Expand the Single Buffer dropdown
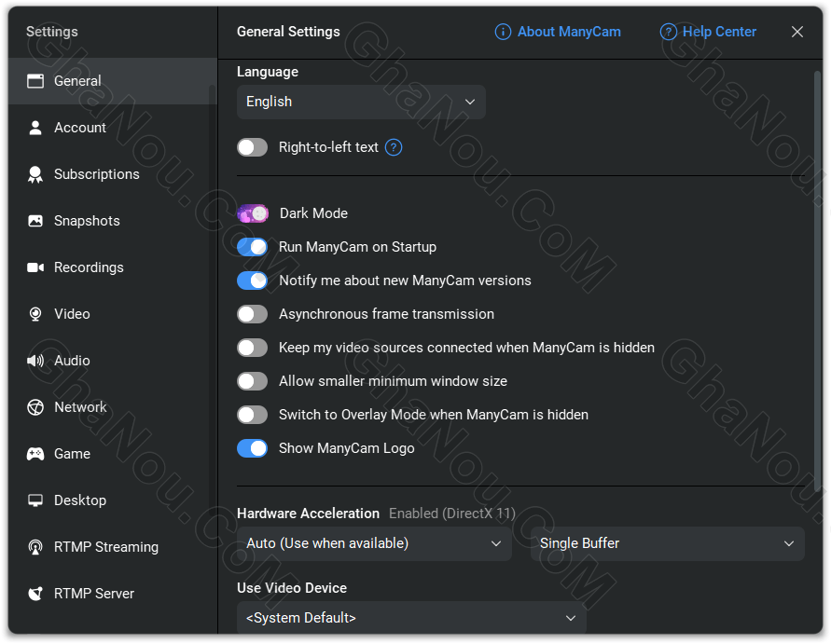This screenshot has width=831, height=644. 667,543
